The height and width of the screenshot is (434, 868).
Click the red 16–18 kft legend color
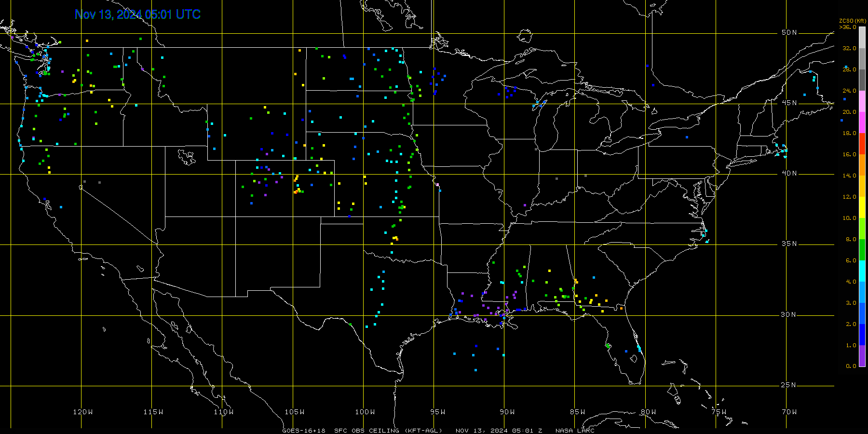pyautogui.click(x=862, y=144)
